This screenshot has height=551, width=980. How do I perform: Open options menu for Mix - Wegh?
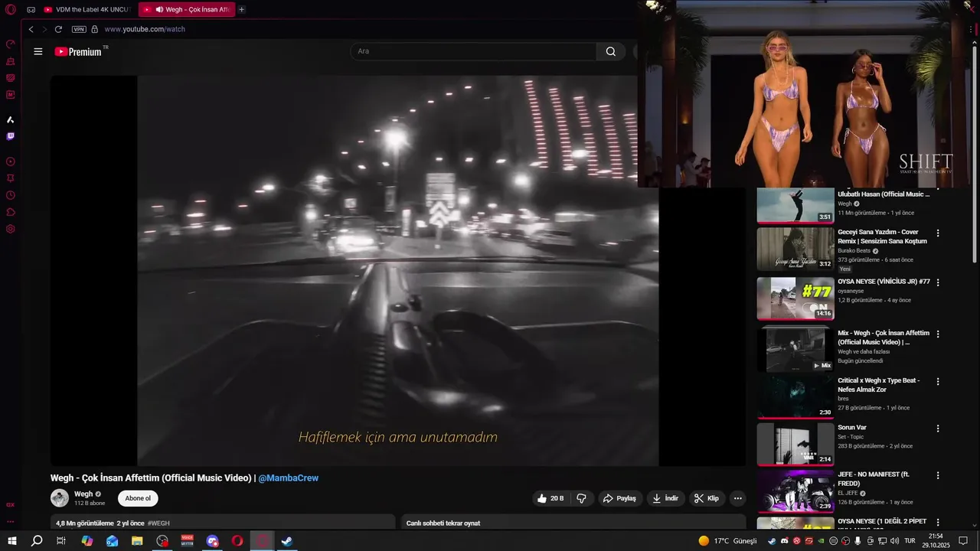[x=938, y=334]
